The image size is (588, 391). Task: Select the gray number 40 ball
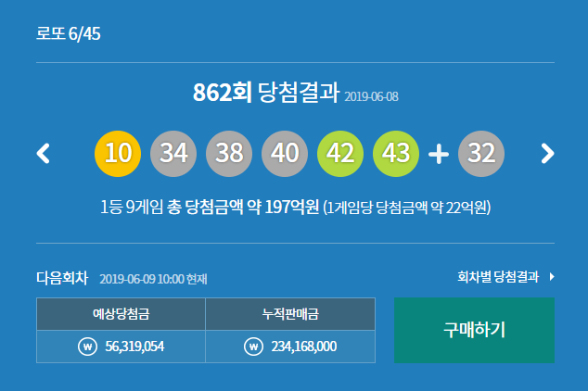[x=285, y=154]
